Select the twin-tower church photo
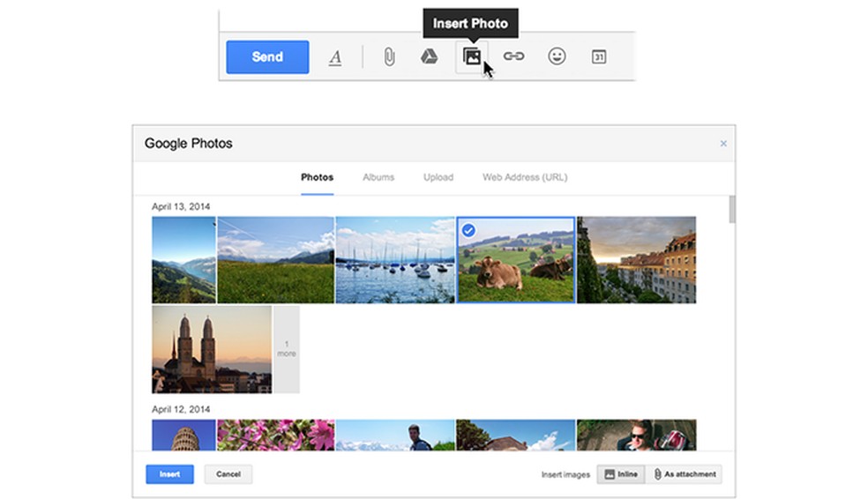 (x=212, y=350)
